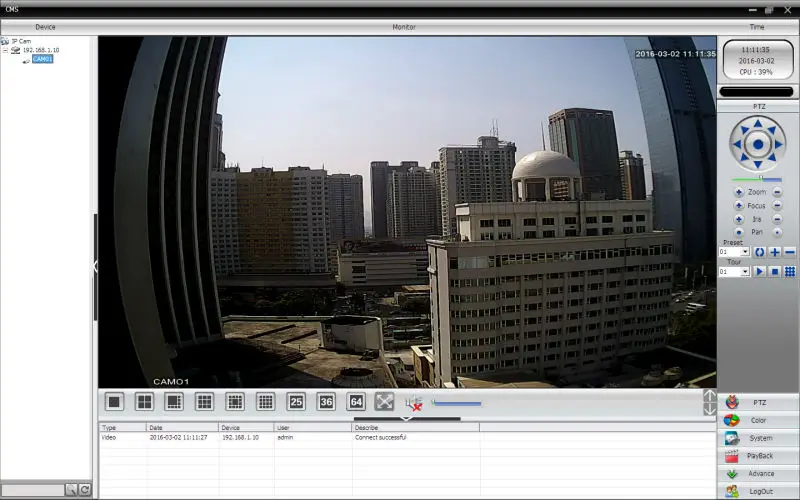Move camera up-right with PTZ arrow

(772, 130)
